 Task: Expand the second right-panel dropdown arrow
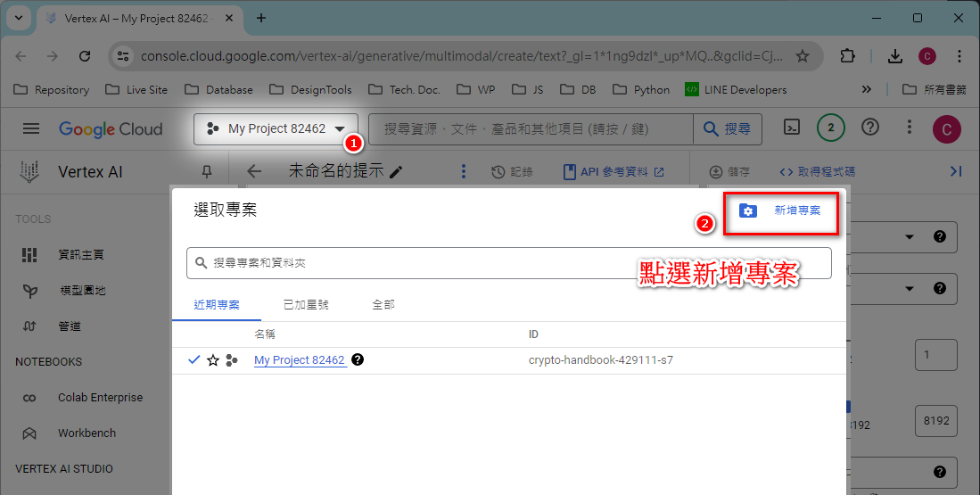pos(910,288)
